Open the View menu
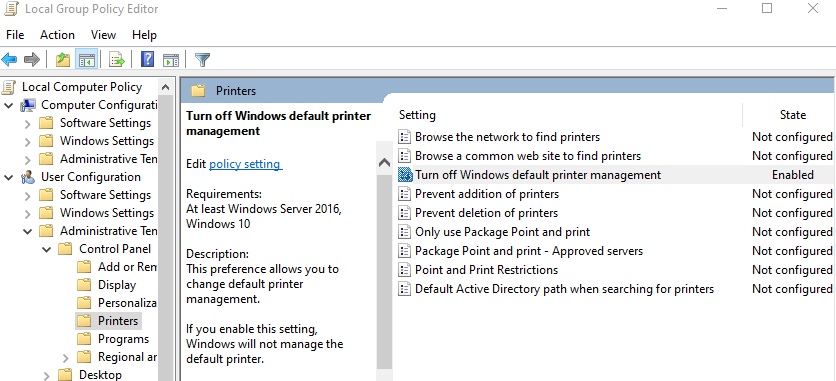The width and height of the screenshot is (836, 381). pyautogui.click(x=103, y=35)
